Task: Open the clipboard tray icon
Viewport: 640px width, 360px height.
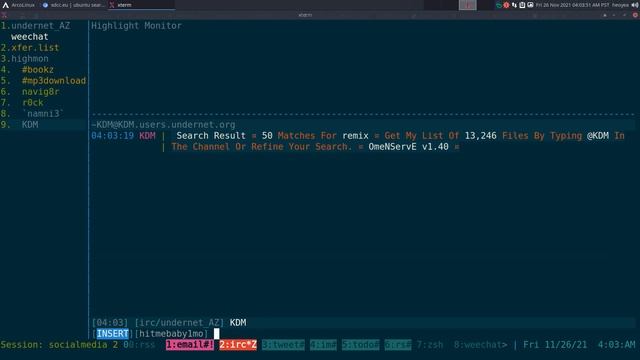Action: [x=522, y=5]
